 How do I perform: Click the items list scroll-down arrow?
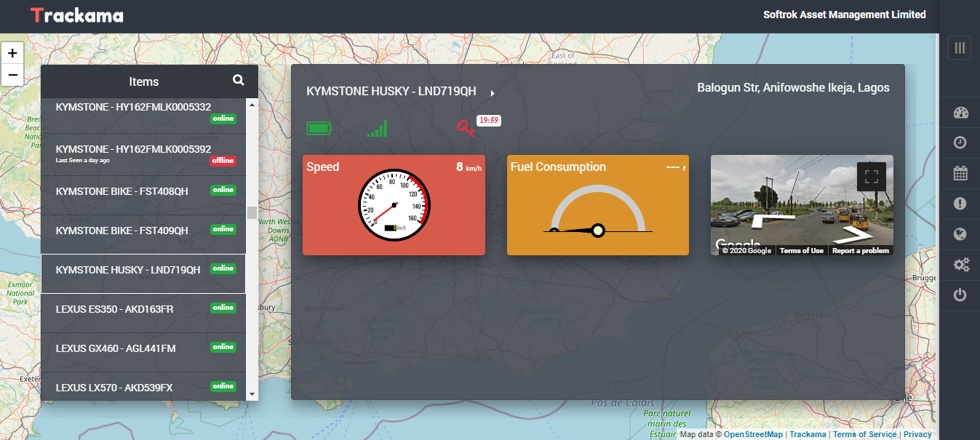coord(252,393)
